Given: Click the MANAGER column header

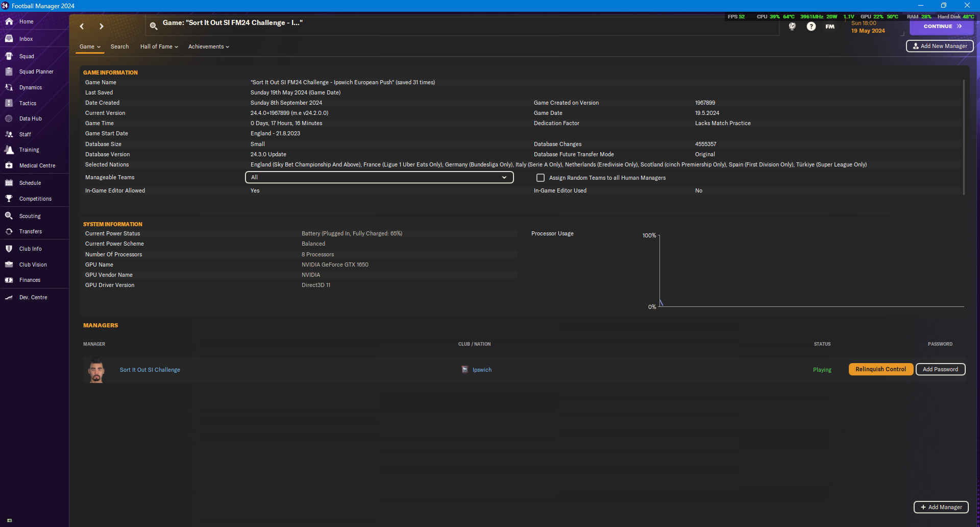Looking at the screenshot, I should 94,344.
